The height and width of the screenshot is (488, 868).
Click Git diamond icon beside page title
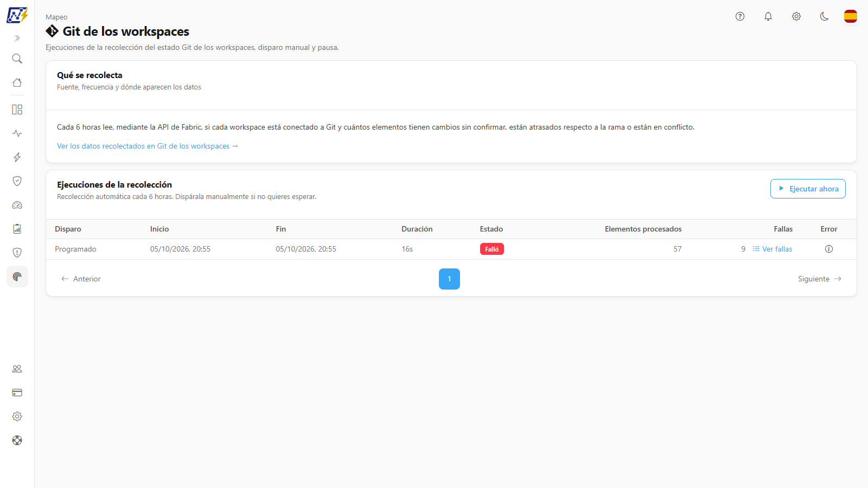point(52,31)
